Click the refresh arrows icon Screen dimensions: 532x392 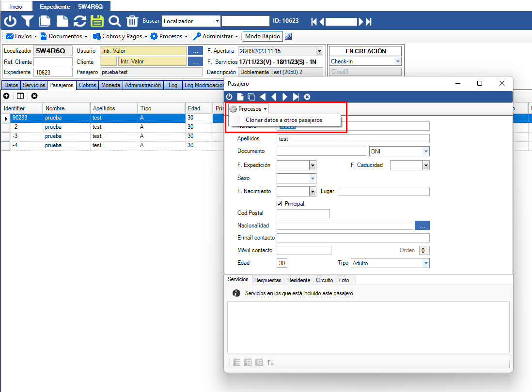(x=80, y=21)
